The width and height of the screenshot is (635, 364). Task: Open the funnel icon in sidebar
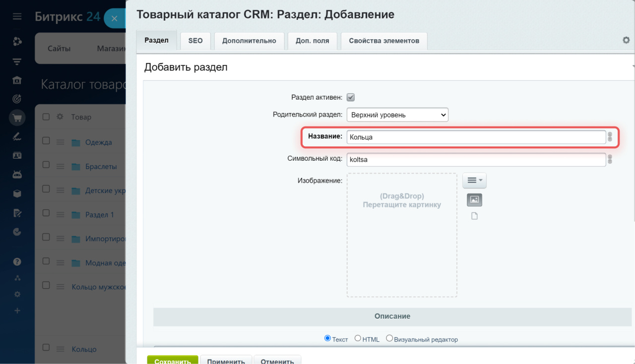[x=17, y=61]
